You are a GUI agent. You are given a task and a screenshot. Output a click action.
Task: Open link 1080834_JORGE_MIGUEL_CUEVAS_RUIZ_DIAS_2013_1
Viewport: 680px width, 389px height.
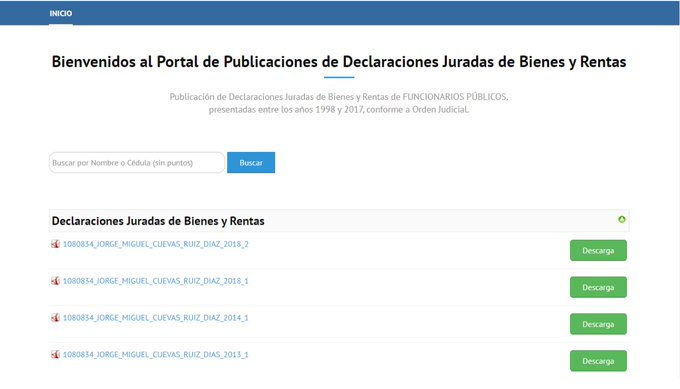[x=156, y=355]
